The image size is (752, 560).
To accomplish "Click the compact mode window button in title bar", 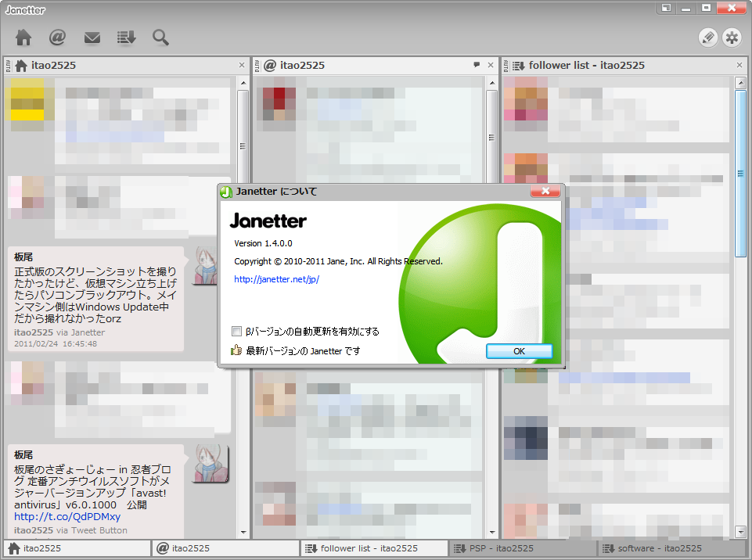I will 666,8.
